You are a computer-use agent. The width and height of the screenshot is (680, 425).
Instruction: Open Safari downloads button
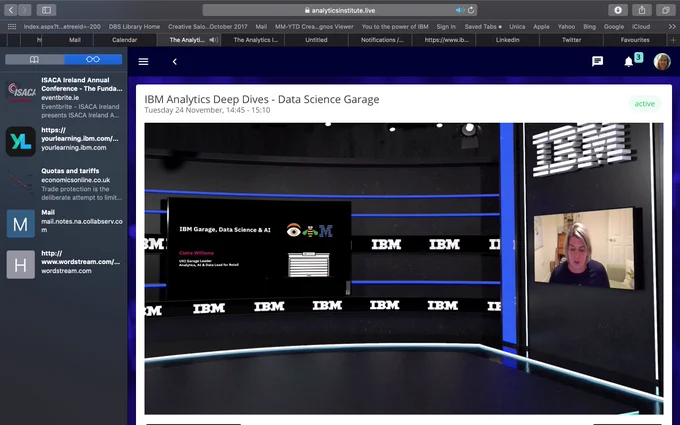[x=618, y=10]
